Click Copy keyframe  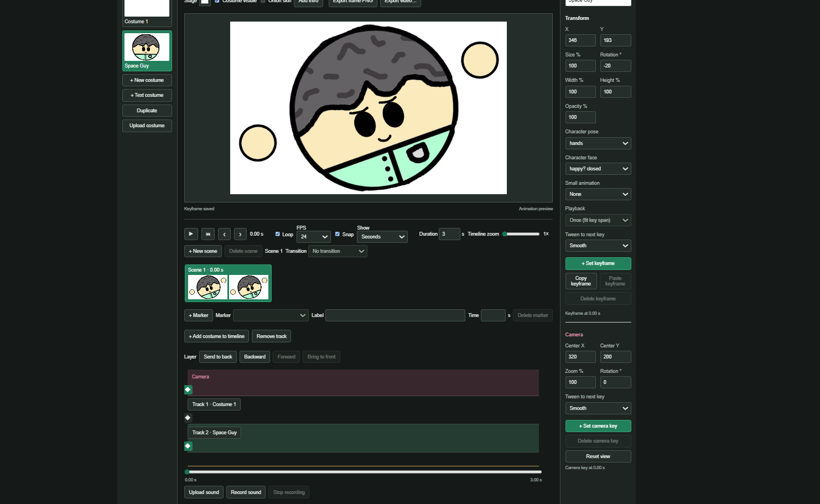(x=581, y=281)
